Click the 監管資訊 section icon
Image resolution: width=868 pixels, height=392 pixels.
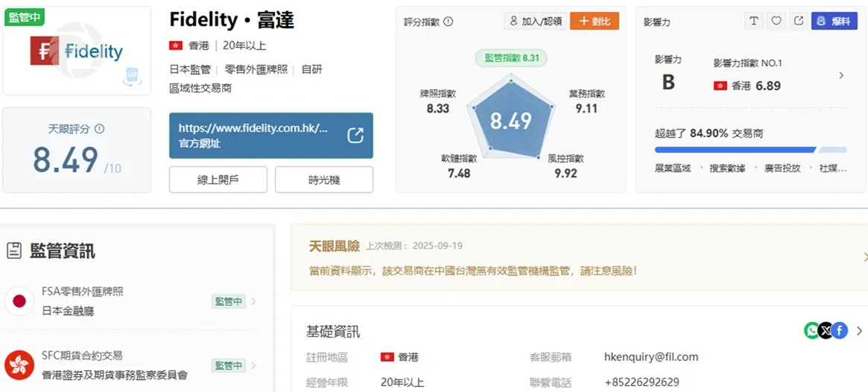[14, 251]
